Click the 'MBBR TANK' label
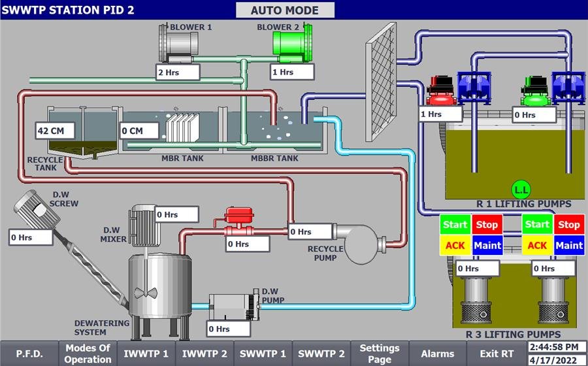The image size is (588, 366). coord(274,158)
